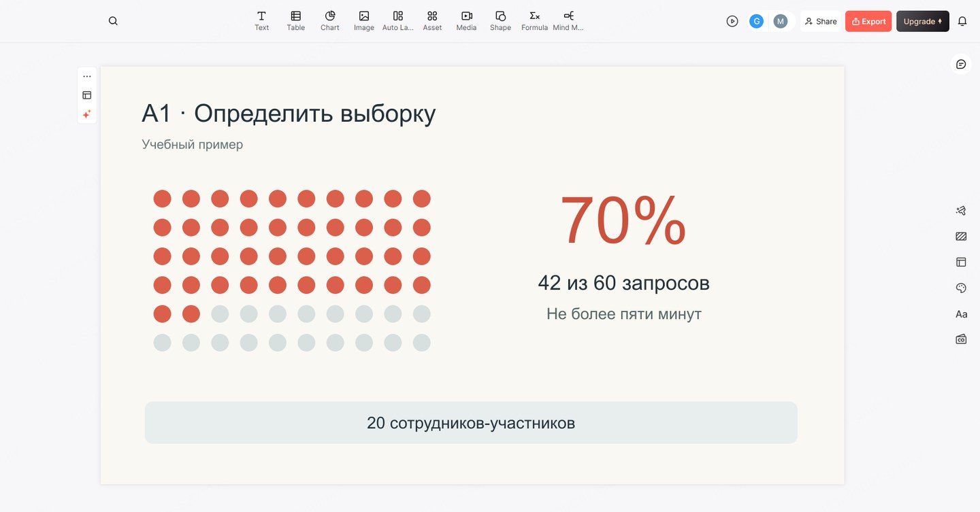Add a Mind Map
Viewport: 980px width, 512px height.
[x=568, y=21]
